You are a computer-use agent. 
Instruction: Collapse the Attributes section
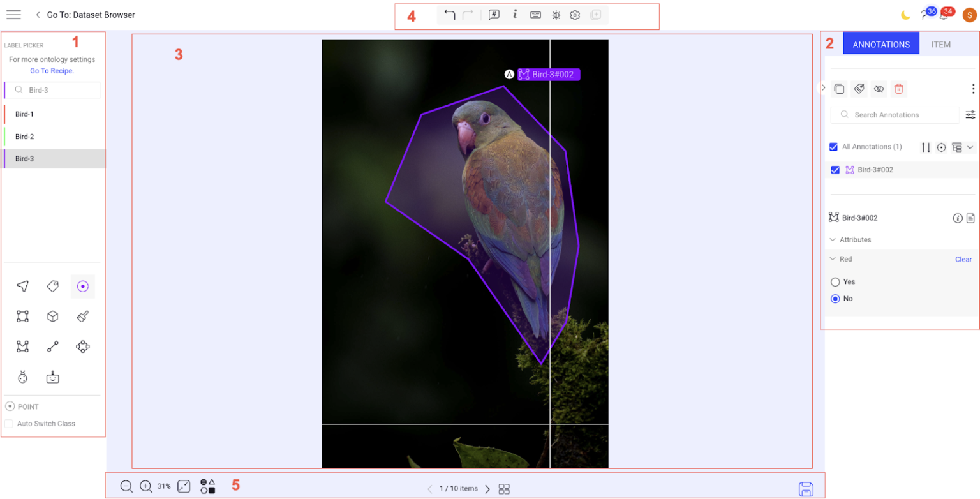(x=832, y=239)
